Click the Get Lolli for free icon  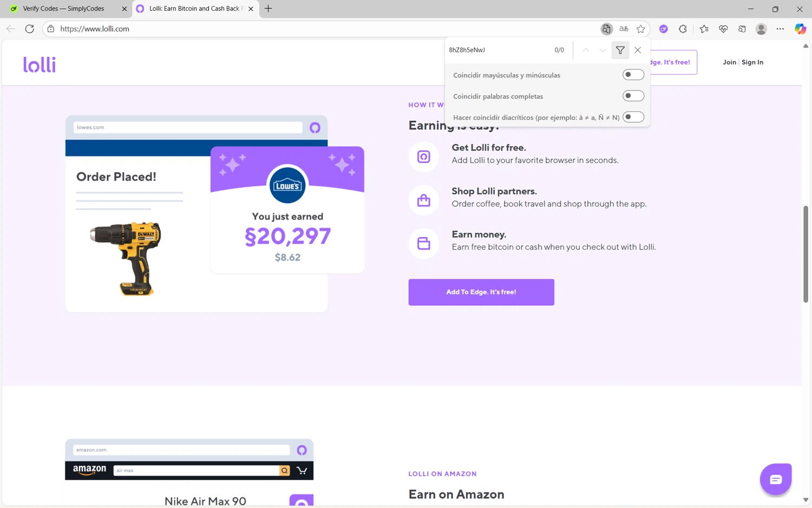point(424,157)
